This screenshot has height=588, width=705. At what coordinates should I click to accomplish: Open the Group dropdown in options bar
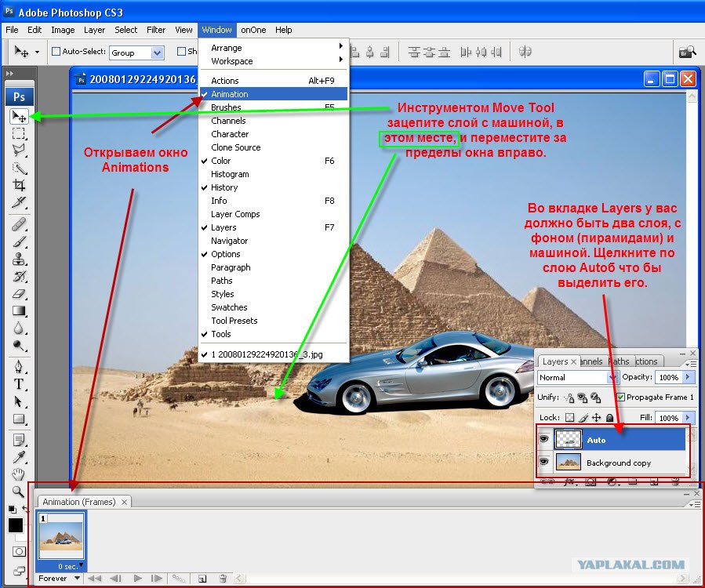coord(136,53)
